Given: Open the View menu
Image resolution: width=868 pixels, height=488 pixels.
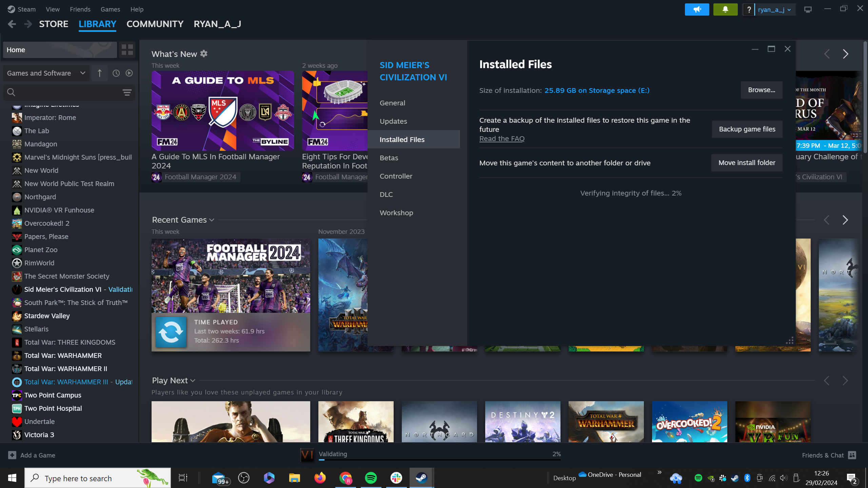Looking at the screenshot, I should pyautogui.click(x=53, y=9).
